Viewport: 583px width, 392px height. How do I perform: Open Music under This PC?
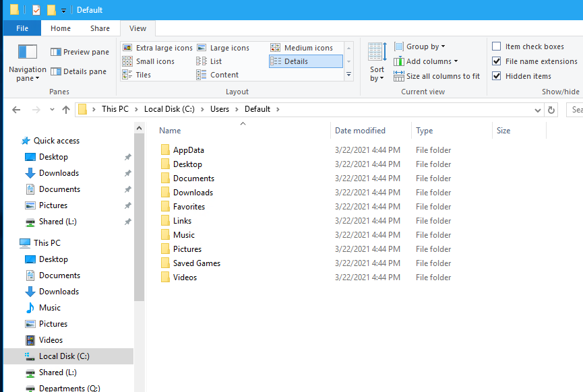(x=49, y=308)
